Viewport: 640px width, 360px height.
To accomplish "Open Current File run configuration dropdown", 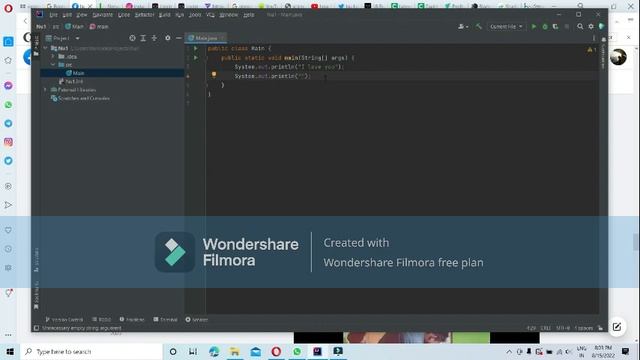I will (x=506, y=27).
